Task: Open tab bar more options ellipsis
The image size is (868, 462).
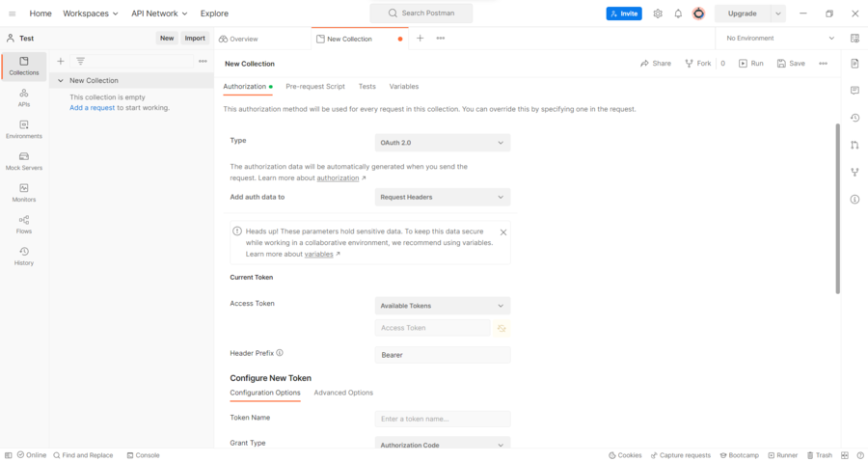Action: coord(441,39)
